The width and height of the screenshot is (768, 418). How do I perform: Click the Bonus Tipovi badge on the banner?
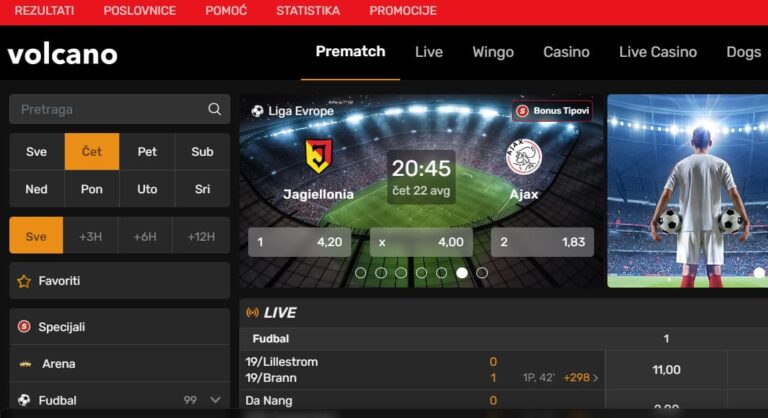(x=552, y=111)
